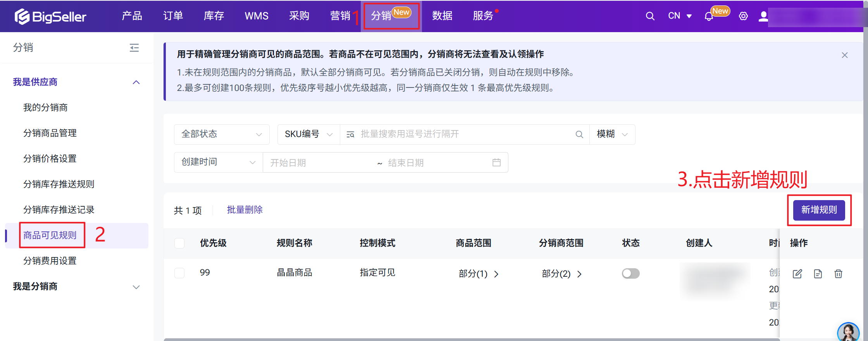Open the 订单 menu in top navigation
Image resolution: width=868 pixels, height=341 pixels.
(173, 16)
